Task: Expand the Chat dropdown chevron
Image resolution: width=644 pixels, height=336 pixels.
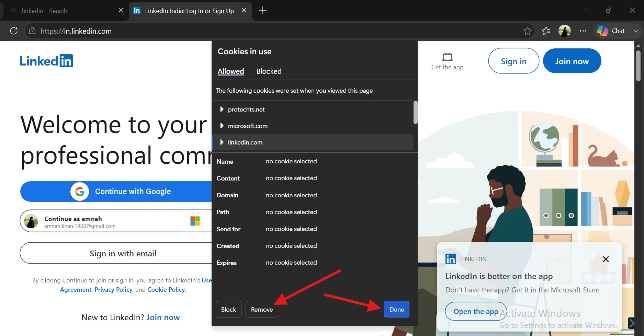Action: (636, 31)
